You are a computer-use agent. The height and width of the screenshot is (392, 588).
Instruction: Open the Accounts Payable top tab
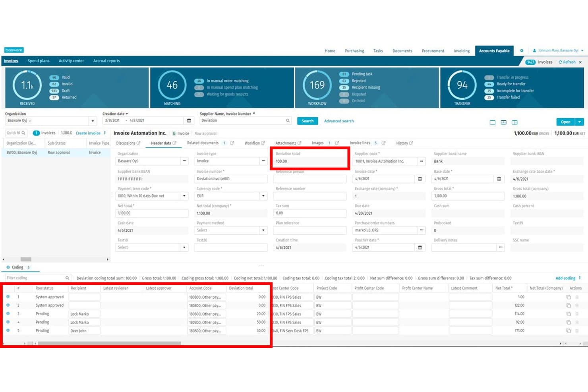point(494,51)
